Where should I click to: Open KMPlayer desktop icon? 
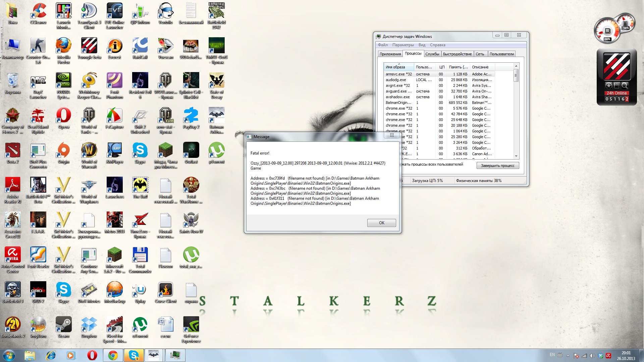[115, 153]
